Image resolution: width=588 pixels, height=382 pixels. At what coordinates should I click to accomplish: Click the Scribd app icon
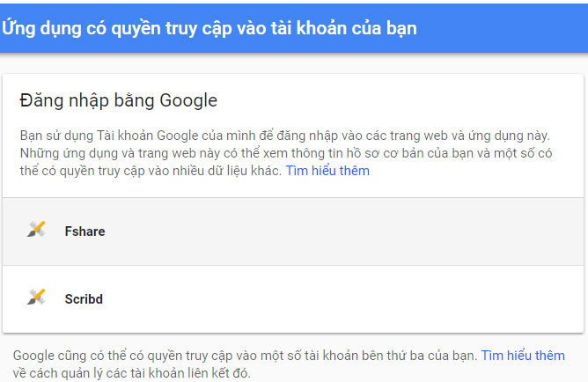pyautogui.click(x=36, y=298)
